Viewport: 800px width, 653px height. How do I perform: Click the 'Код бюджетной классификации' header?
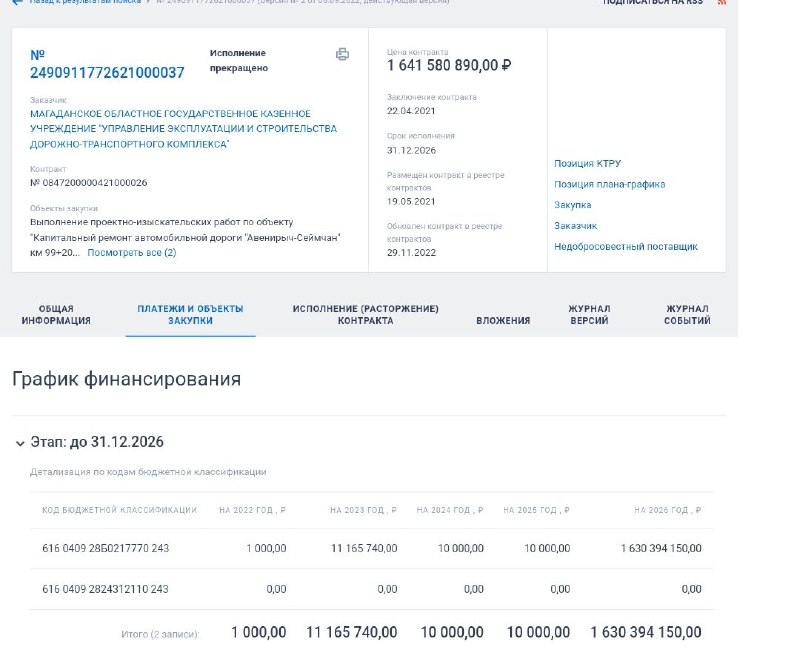pos(119,510)
